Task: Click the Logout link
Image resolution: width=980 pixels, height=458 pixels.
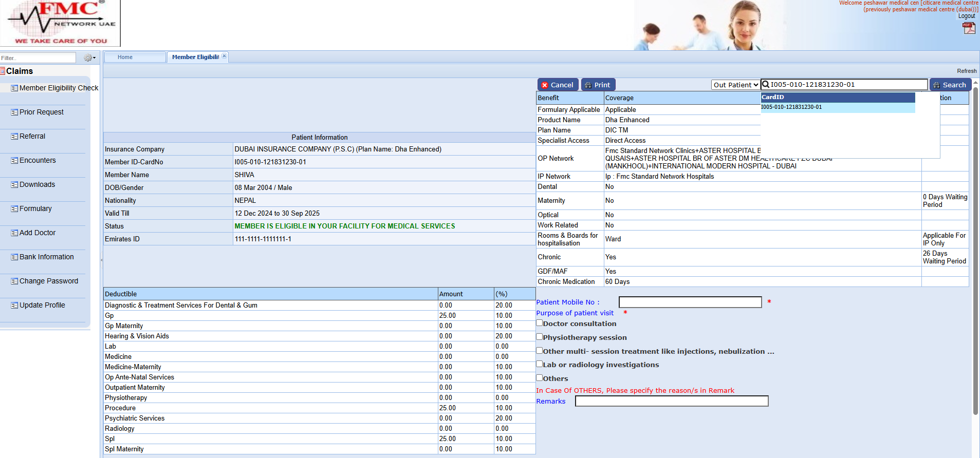Action: tap(966, 16)
